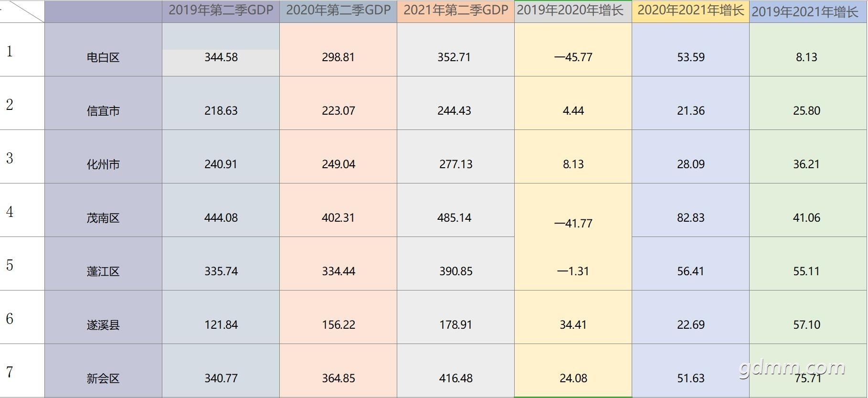Click the select-all corner cell

(x=22, y=11)
